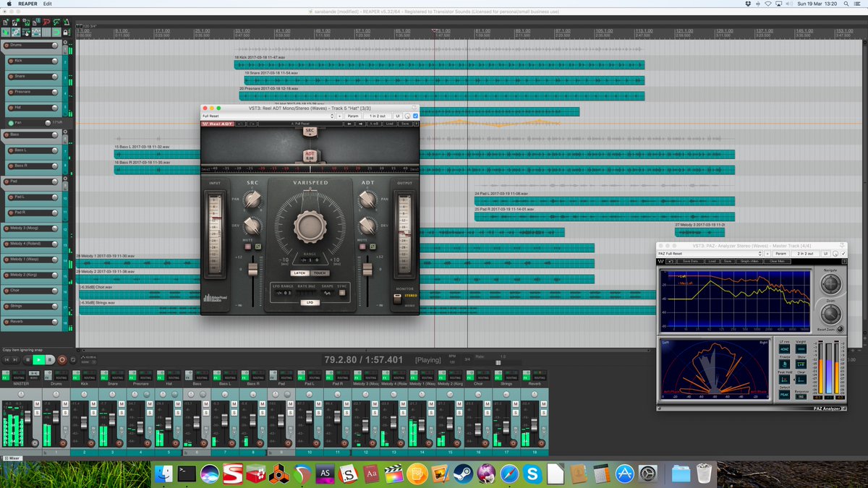Click the Stop button in the transport
The height and width of the screenshot is (488, 868).
[27, 359]
